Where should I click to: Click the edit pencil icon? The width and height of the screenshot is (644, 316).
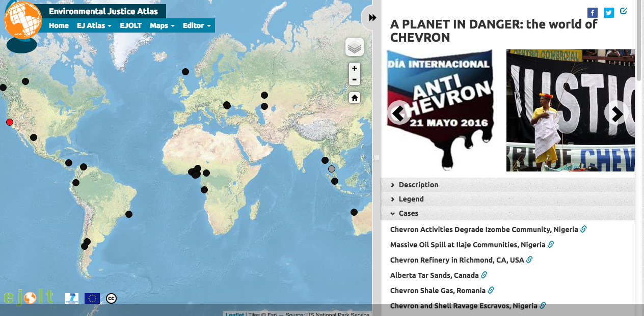pyautogui.click(x=624, y=11)
